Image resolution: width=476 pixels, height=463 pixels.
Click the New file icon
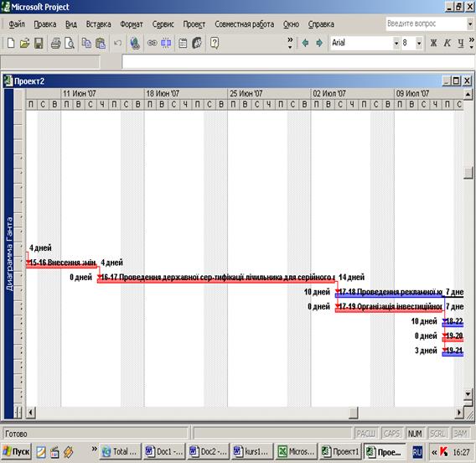[x=11, y=43]
